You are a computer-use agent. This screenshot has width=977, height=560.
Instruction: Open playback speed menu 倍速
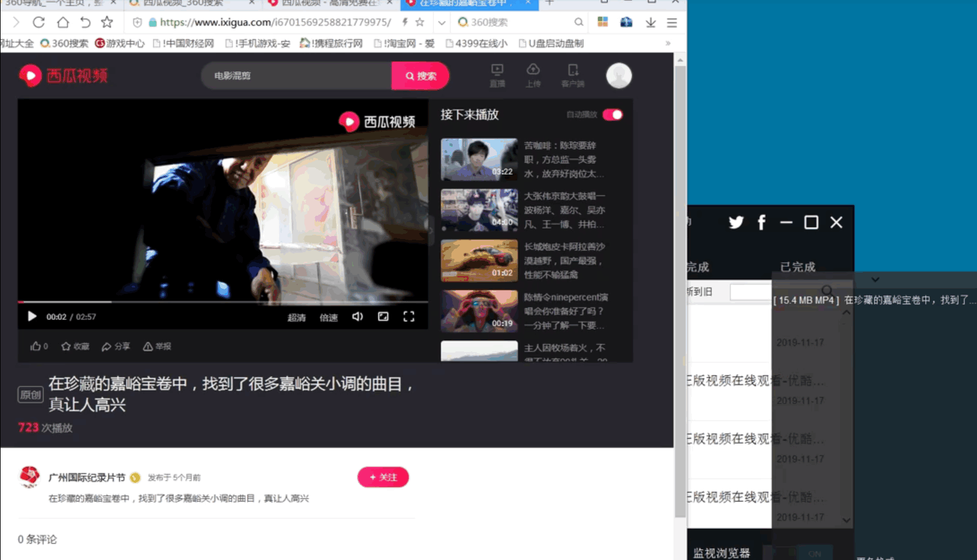(x=328, y=317)
